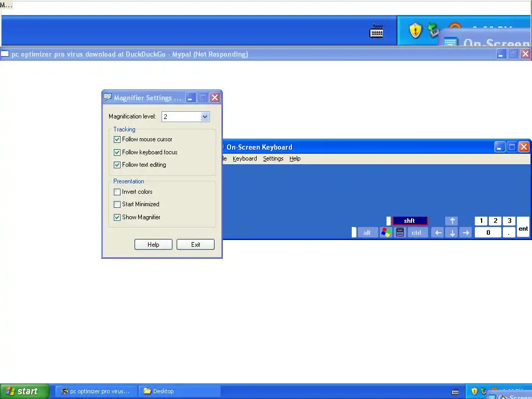Screen dimensions: 532x399
Task: Maximize the On-Screen Keyboard window
Action: click(x=512, y=147)
